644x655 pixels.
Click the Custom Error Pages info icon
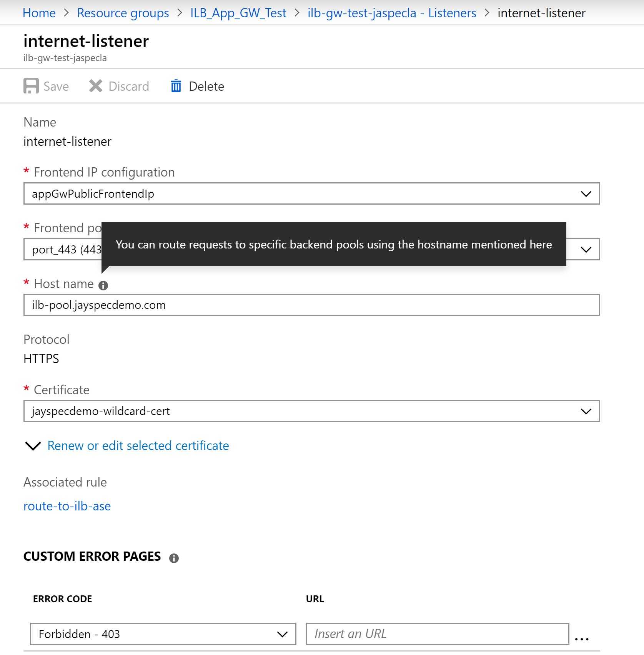click(174, 558)
